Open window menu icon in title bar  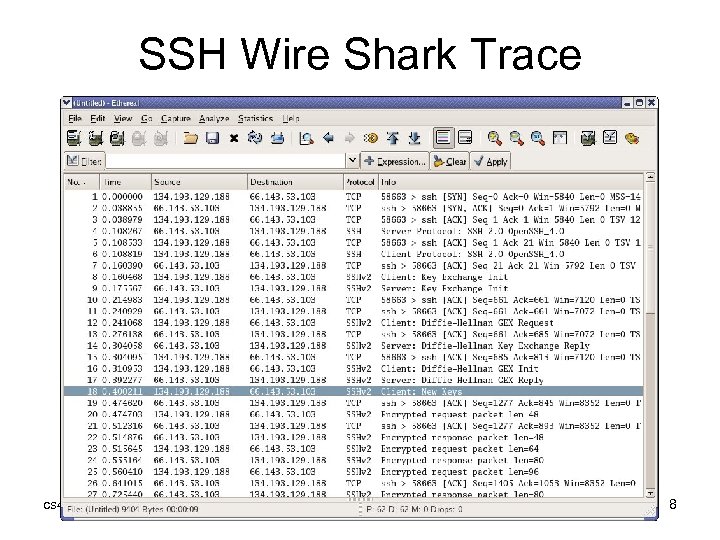coord(67,102)
